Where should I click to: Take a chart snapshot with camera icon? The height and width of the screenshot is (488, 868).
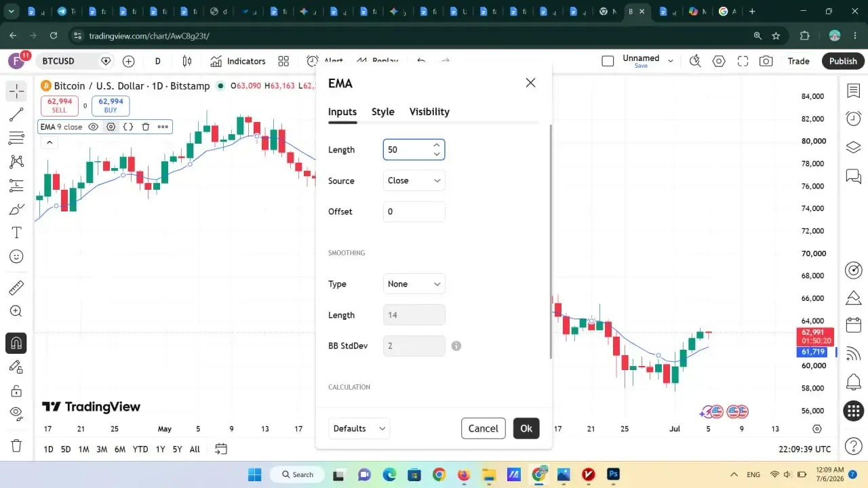766,61
